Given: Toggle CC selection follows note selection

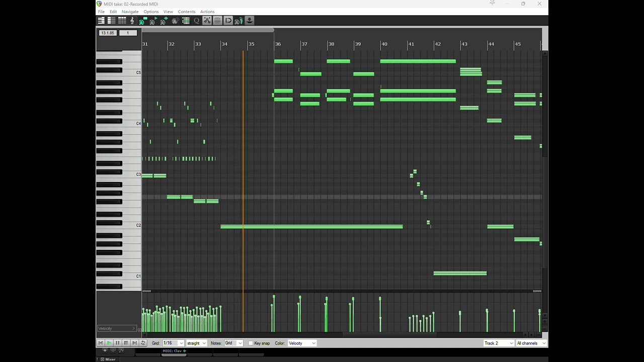Looking at the screenshot, I should pyautogui.click(x=207, y=21).
